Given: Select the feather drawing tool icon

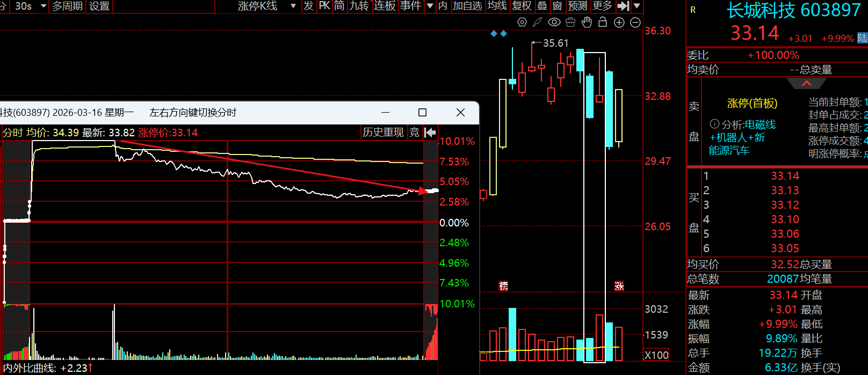Looking at the screenshot, I should pyautogui.click(x=538, y=22).
